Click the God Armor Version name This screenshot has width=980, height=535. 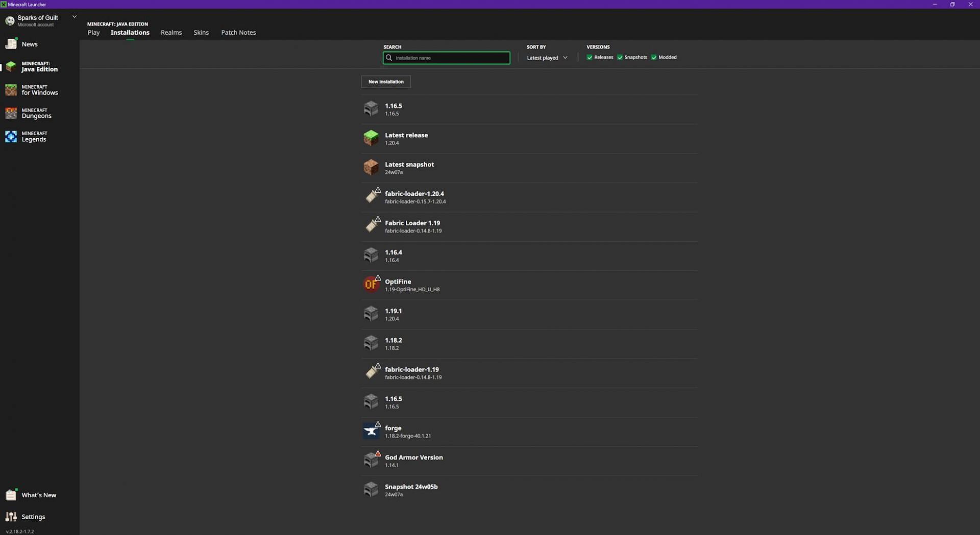[x=414, y=457]
